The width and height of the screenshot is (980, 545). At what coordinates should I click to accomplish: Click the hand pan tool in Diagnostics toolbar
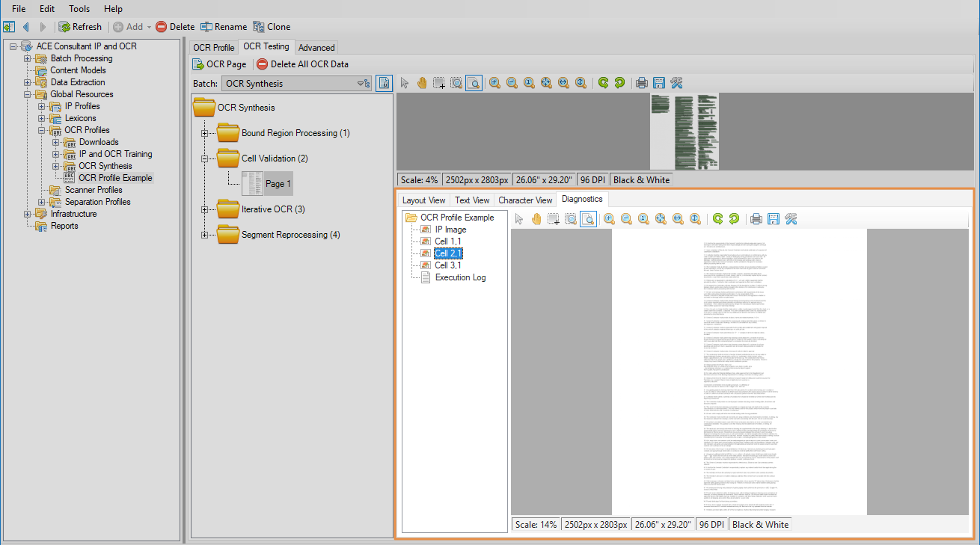536,219
